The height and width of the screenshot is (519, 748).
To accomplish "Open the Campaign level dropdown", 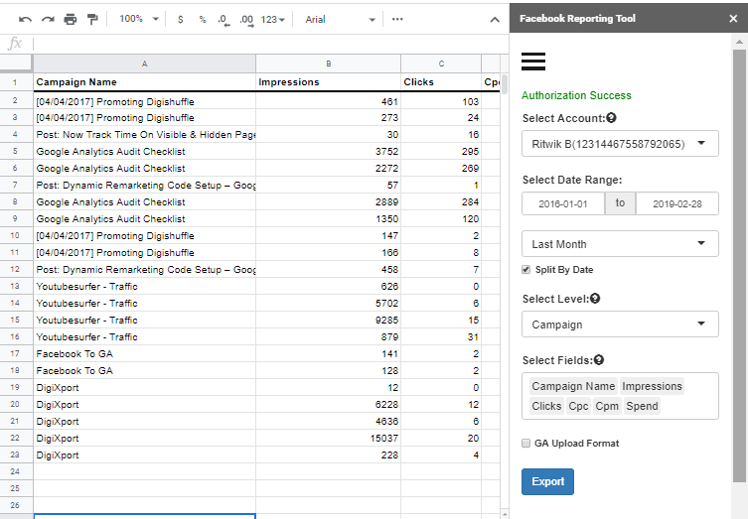I will tap(620, 324).
